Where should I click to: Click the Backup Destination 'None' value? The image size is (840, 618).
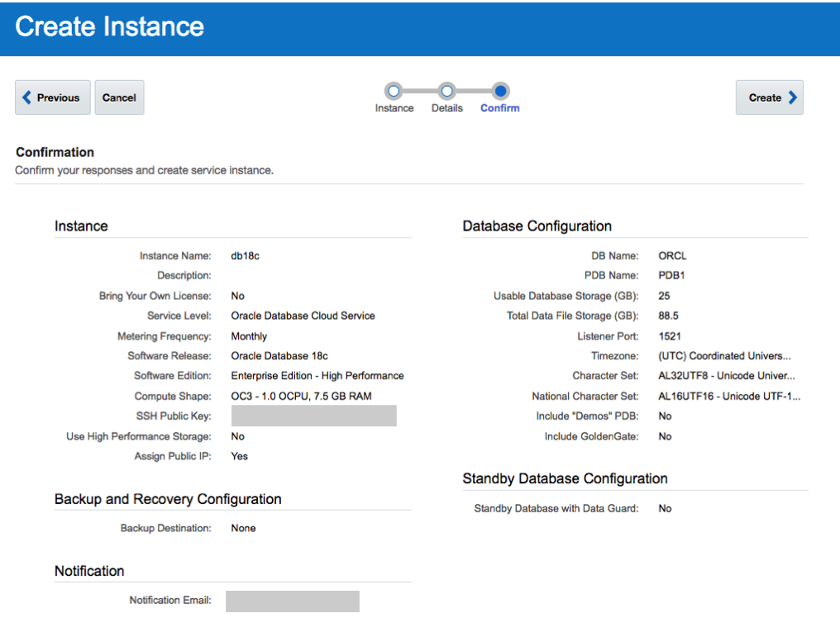point(243,528)
